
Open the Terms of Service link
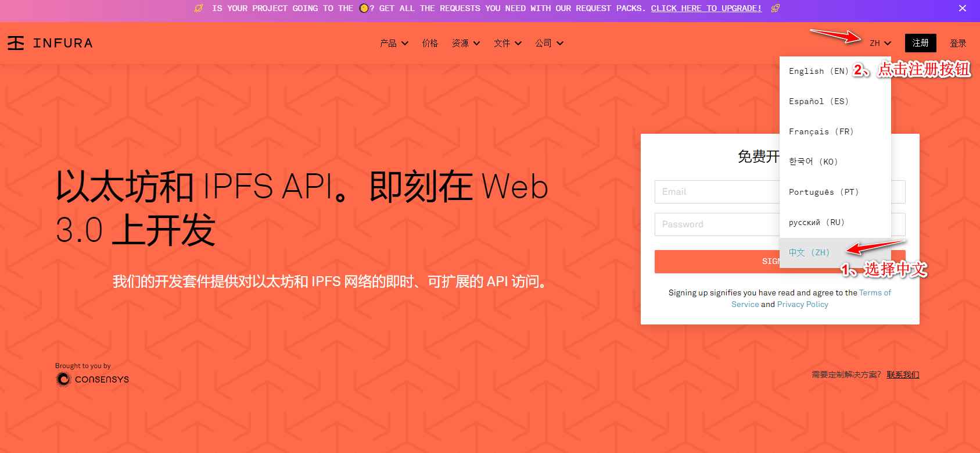pyautogui.click(x=875, y=293)
